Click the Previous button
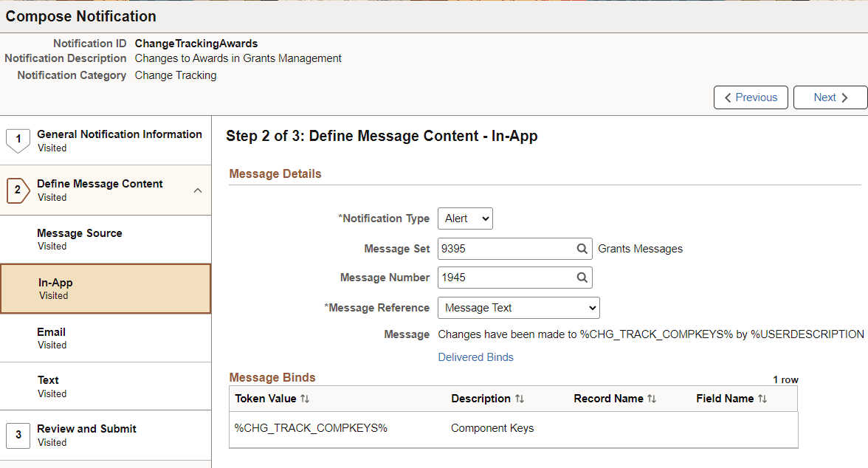Image resolution: width=868 pixels, height=468 pixels. pos(751,97)
